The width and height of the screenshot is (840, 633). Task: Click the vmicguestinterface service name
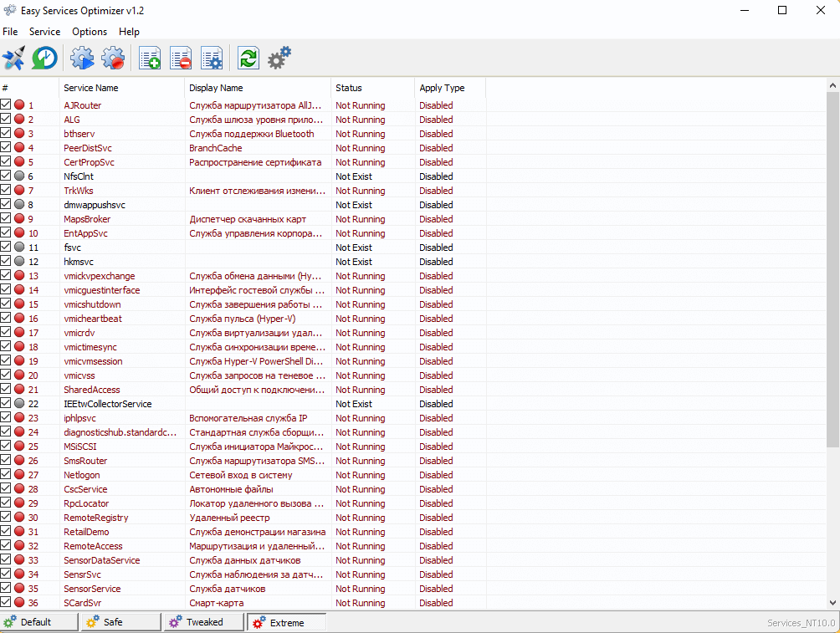point(102,289)
